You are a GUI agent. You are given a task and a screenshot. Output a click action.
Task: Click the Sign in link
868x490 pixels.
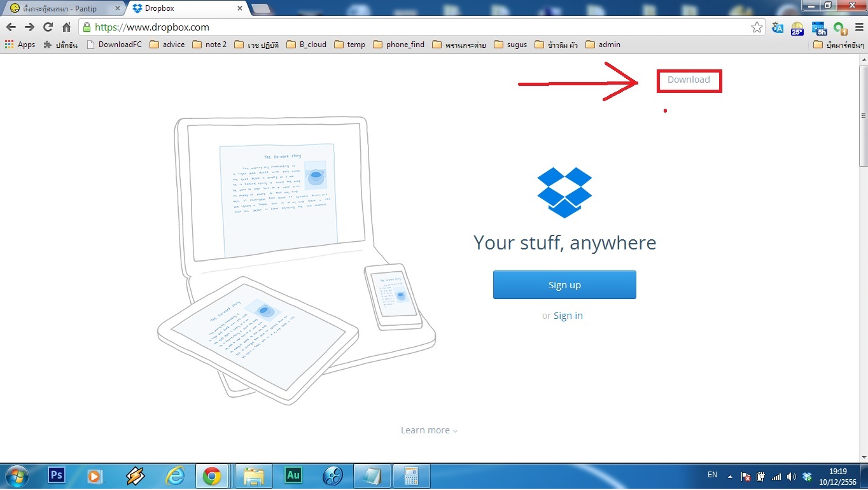568,316
